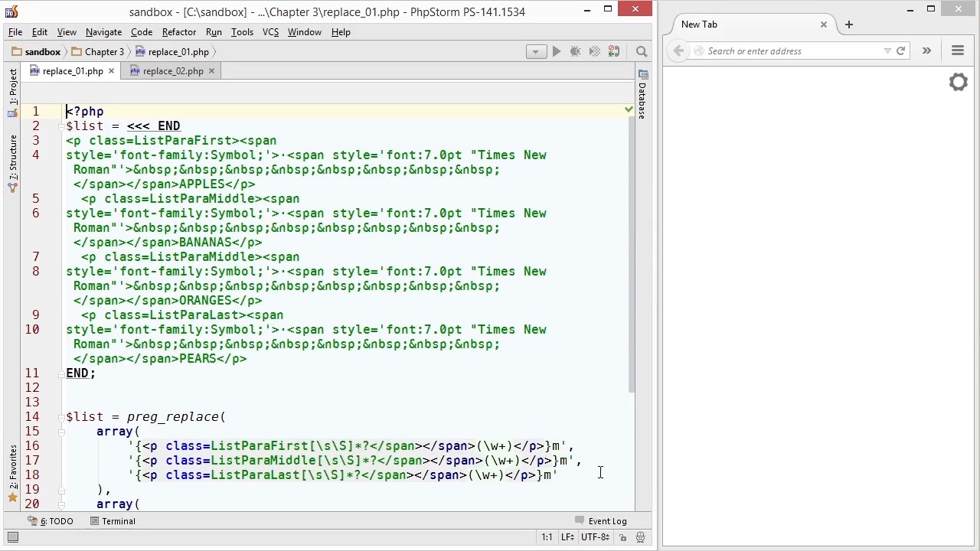Open the Terminal tool window
Image resolution: width=980 pixels, height=551 pixels.
pyautogui.click(x=113, y=521)
